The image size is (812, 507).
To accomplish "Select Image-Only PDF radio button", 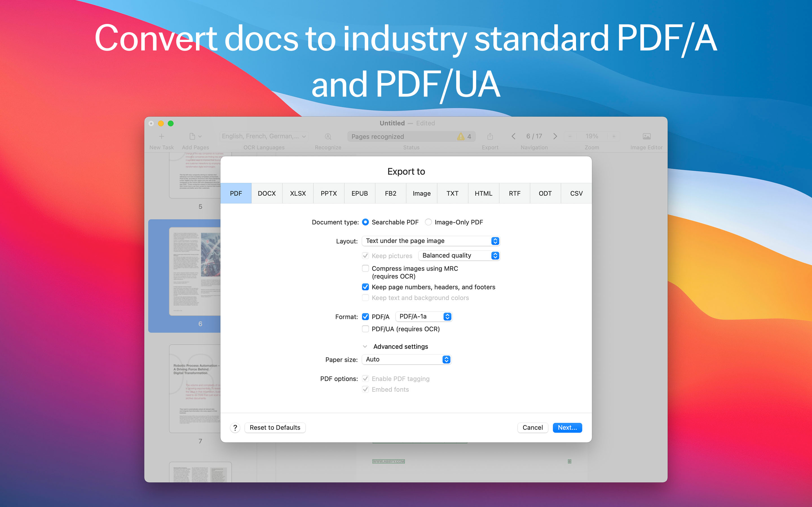I will pos(429,222).
